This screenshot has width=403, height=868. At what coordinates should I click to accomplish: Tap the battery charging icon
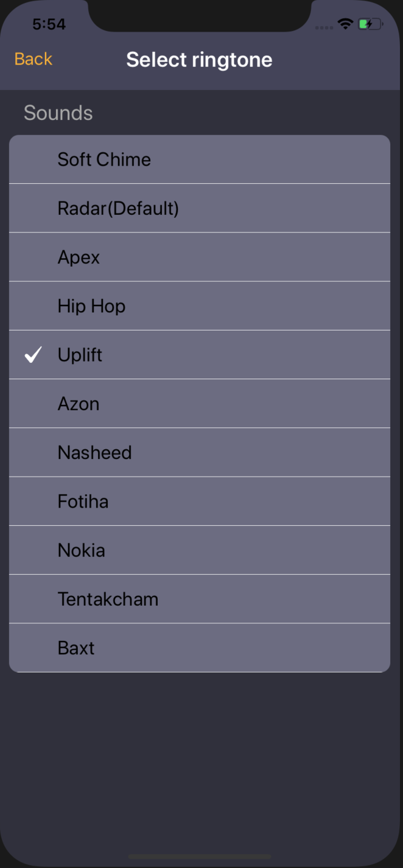point(370,24)
